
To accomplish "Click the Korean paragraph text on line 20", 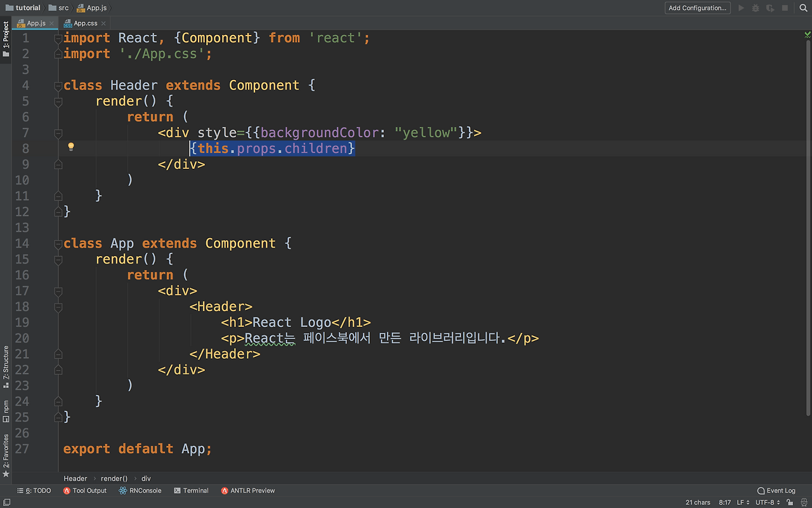I will (x=375, y=338).
